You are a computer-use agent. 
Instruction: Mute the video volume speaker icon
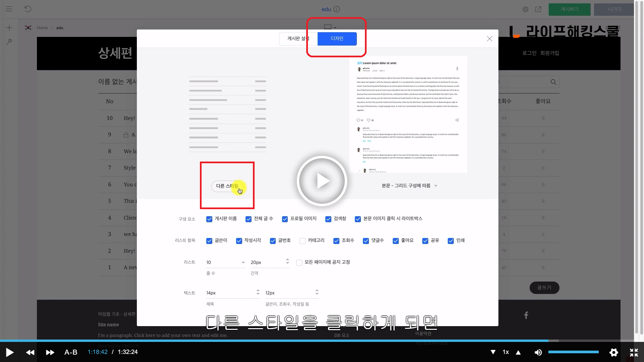(538, 352)
